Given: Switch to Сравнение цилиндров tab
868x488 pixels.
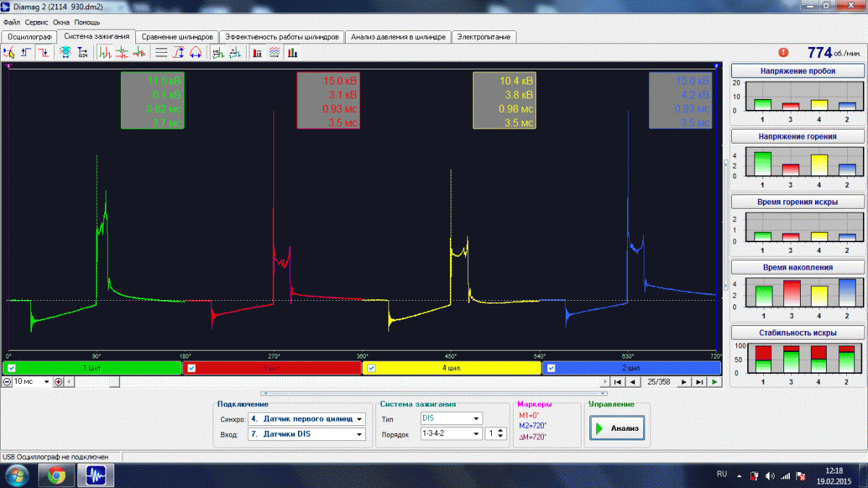Looking at the screenshot, I should [177, 36].
